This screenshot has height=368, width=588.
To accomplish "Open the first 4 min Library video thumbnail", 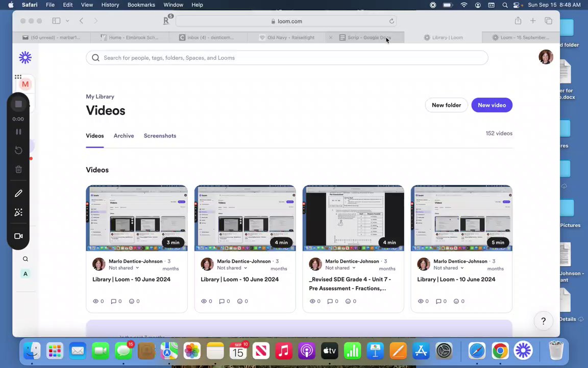I will click(245, 218).
